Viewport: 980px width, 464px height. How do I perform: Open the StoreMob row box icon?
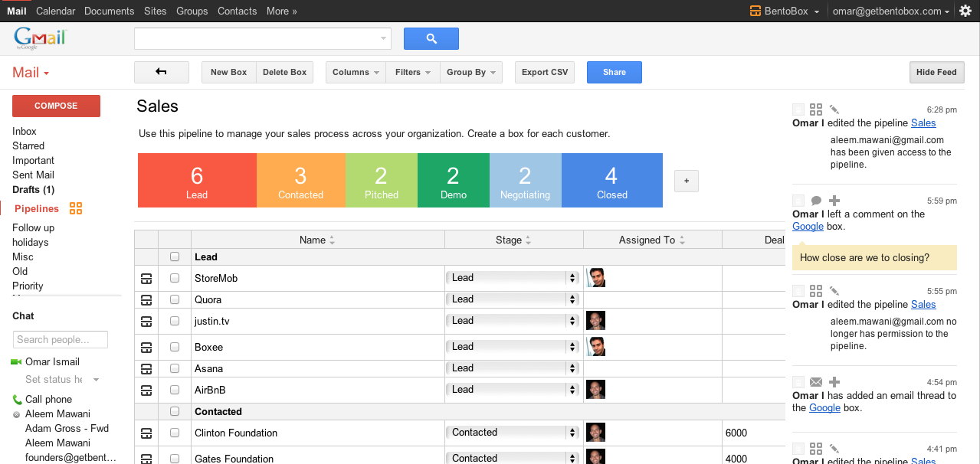tap(146, 278)
